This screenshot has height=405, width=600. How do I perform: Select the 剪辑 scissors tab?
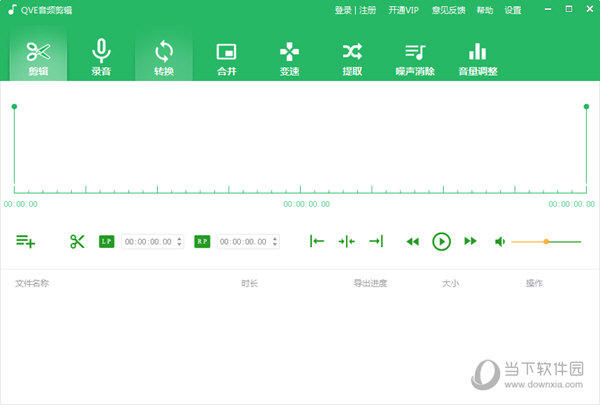click(38, 57)
